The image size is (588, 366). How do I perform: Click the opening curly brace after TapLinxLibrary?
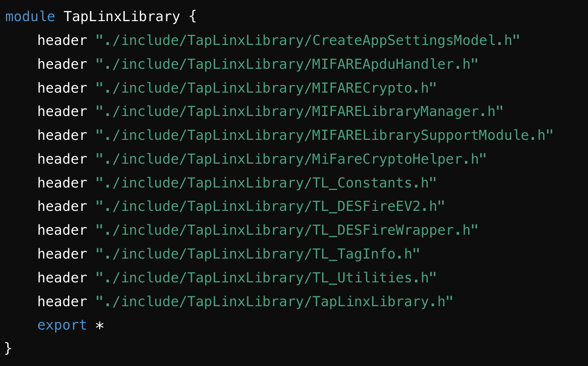[x=192, y=17]
